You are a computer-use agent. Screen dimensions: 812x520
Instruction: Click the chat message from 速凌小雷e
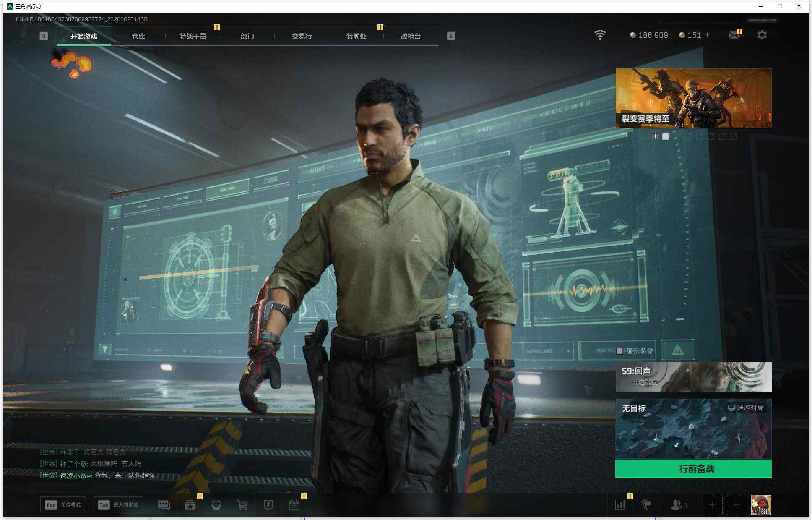coord(97,475)
